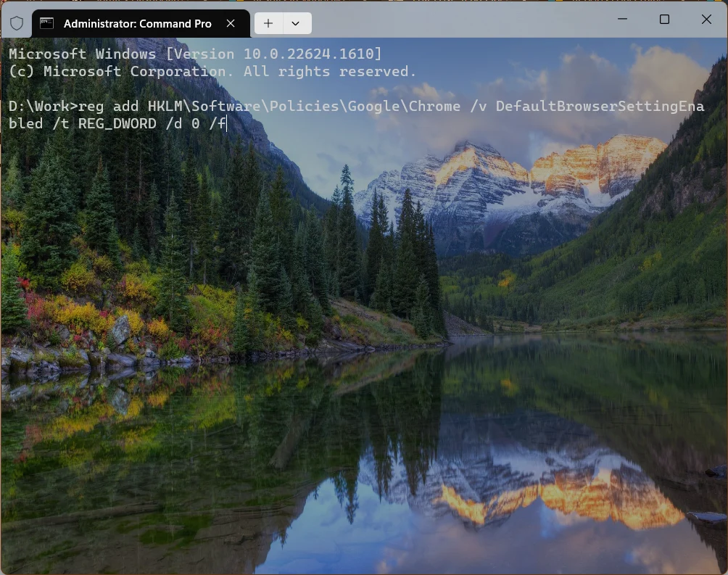The height and width of the screenshot is (575, 728).
Task: Click the command prompt tab icon
Action: 46,23
